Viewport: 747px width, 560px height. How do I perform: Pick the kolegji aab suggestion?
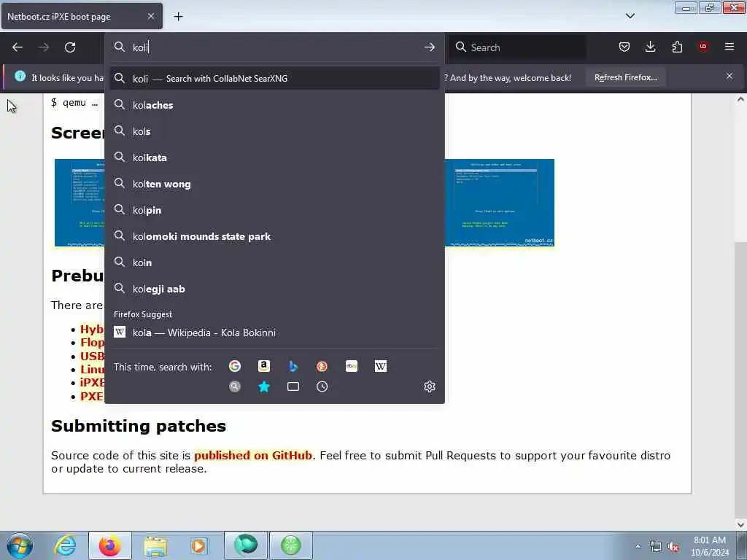[x=274, y=289]
